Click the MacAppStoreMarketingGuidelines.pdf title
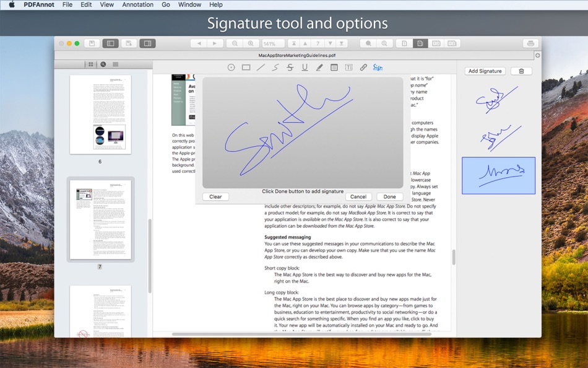588x368 pixels. 297,55
